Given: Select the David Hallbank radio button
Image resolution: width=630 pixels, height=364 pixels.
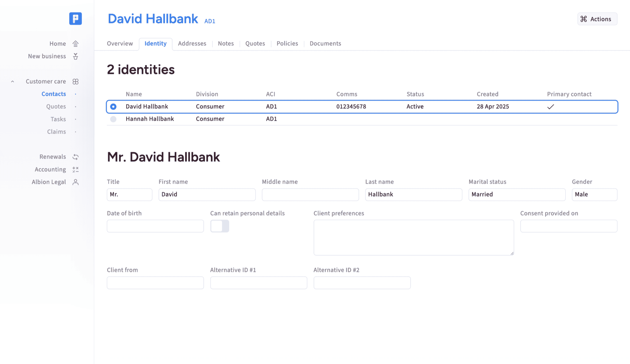Looking at the screenshot, I should point(113,107).
